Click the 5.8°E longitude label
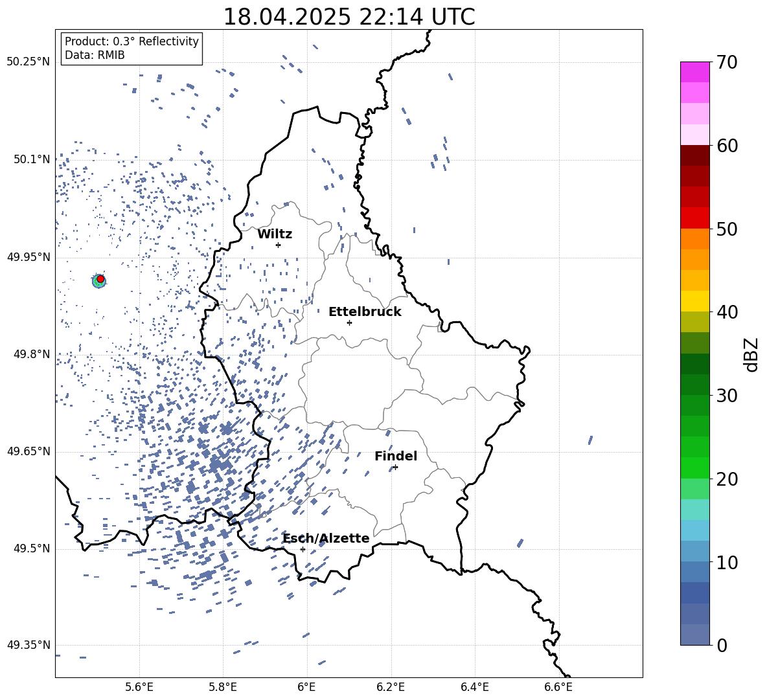767x700 pixels. tap(223, 687)
